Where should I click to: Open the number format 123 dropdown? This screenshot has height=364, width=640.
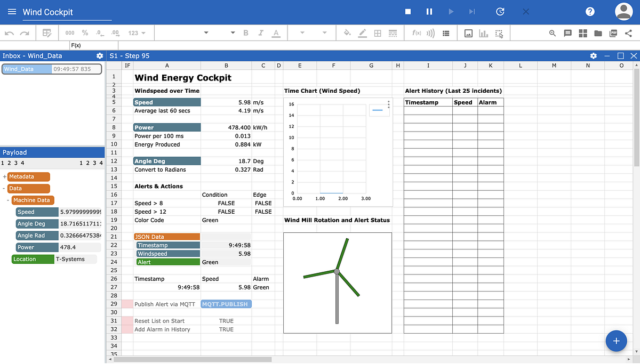137,33
